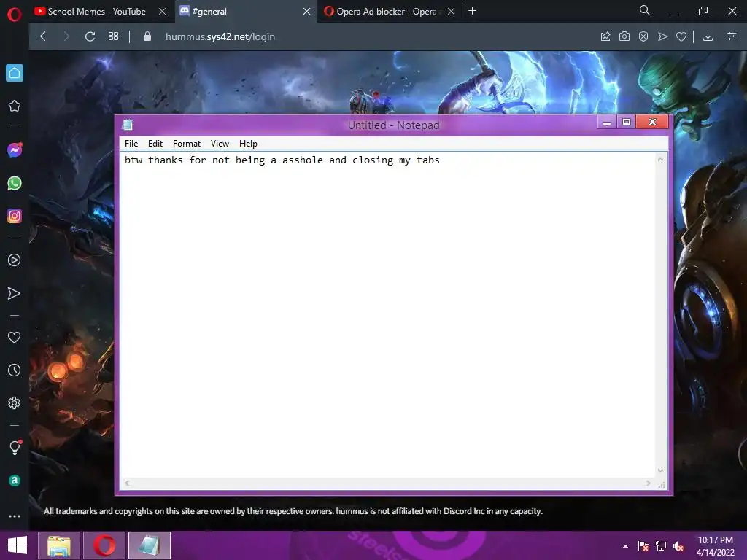Screen dimensions: 747x560
Task: Switch to Opera from the taskbar
Action: (104, 545)
